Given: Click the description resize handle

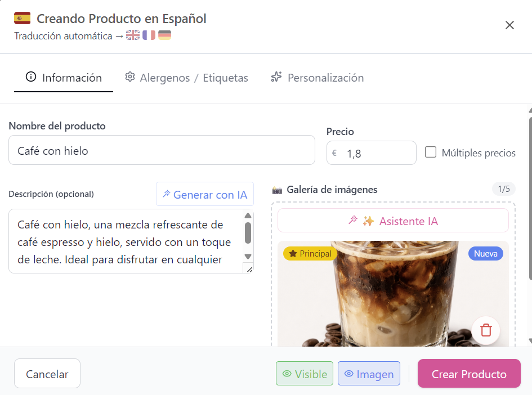Looking at the screenshot, I should pos(249,269).
